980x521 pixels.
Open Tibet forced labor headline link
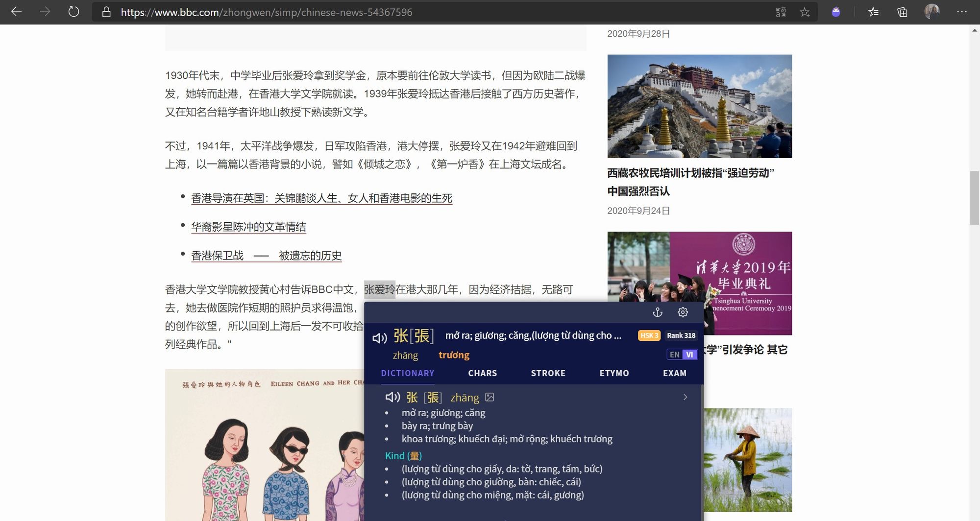pyautogui.click(x=690, y=182)
